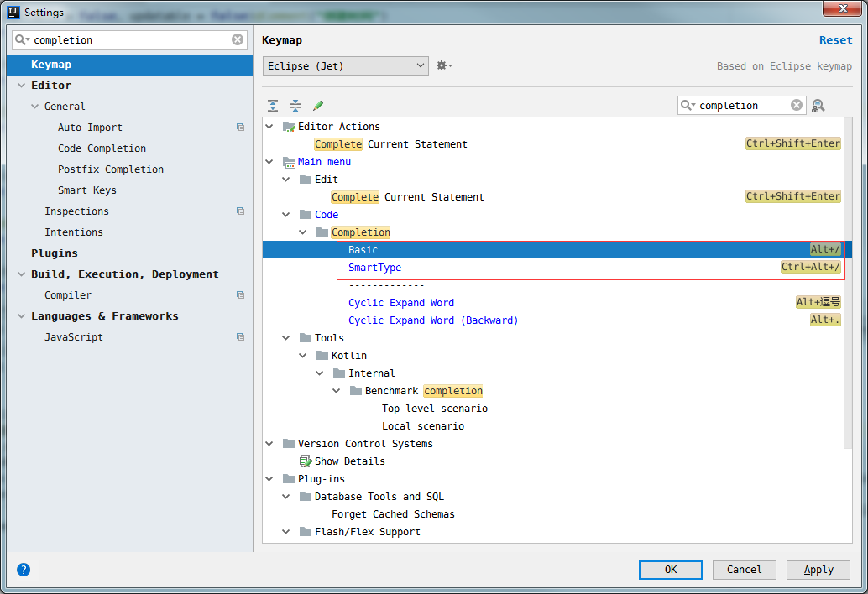Image resolution: width=868 pixels, height=594 pixels.
Task: Open Smart Keys settings page
Action: pos(87,190)
